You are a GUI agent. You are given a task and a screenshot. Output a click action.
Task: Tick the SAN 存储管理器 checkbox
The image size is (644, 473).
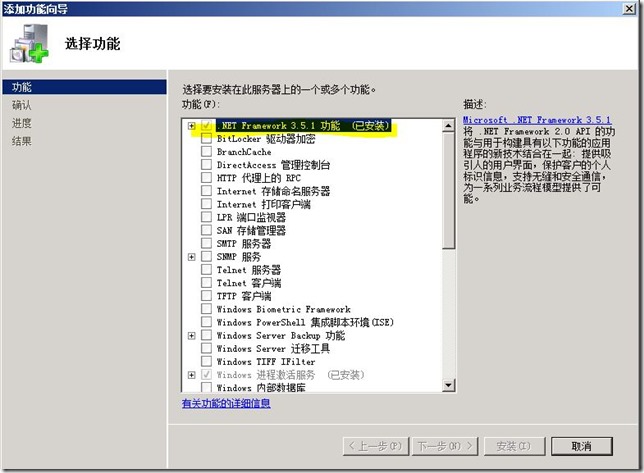pyautogui.click(x=207, y=230)
